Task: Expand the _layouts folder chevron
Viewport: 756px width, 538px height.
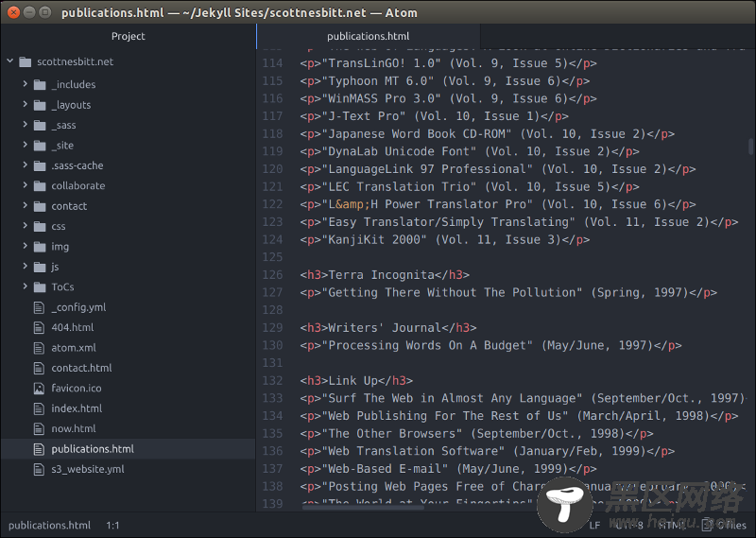Action: coord(26,104)
